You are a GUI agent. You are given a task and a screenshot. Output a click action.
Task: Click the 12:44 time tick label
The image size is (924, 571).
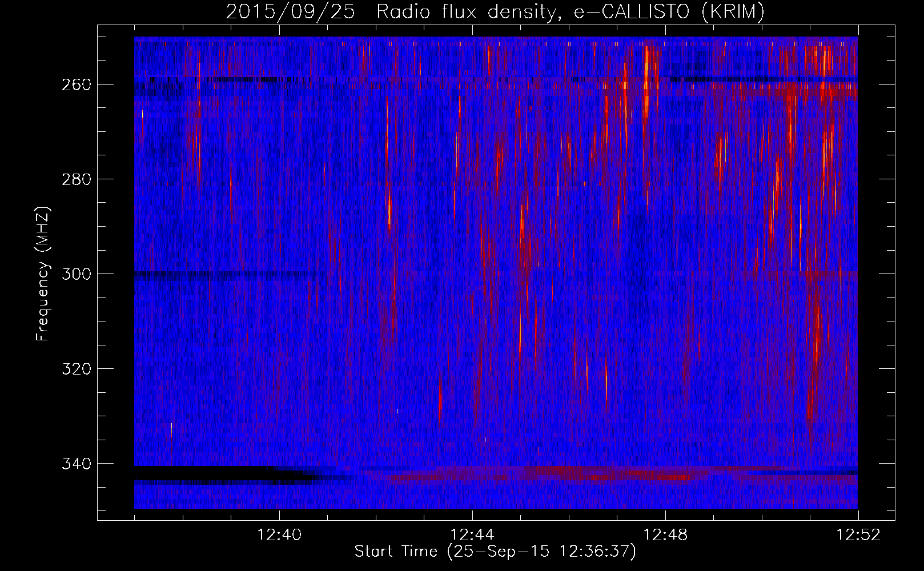pyautogui.click(x=472, y=535)
